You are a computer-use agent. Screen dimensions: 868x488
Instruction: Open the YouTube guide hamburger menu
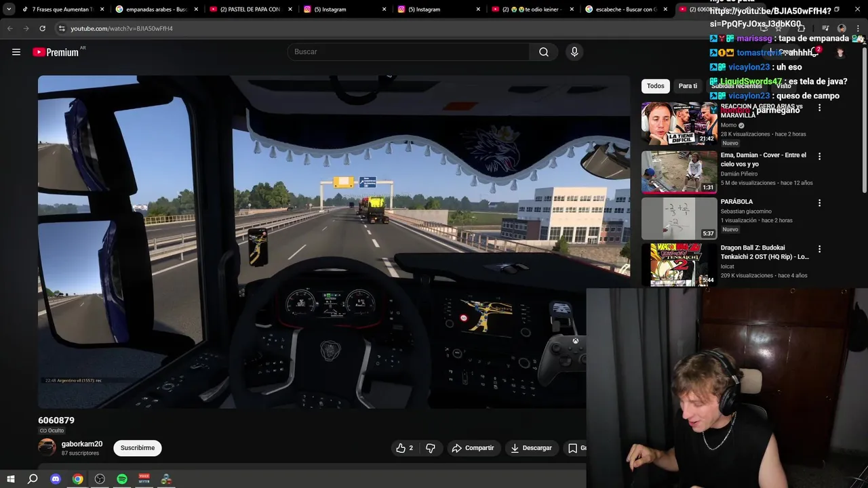(x=16, y=52)
